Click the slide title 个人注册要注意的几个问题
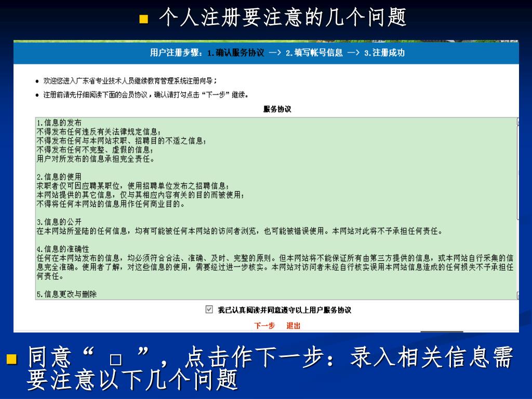Image resolution: width=532 pixels, height=399 pixels. (x=283, y=17)
